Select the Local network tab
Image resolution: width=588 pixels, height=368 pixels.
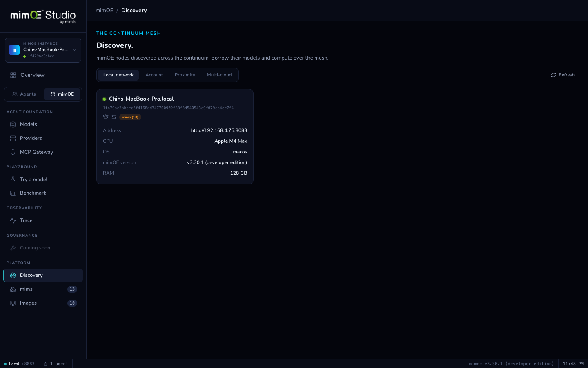pos(118,75)
